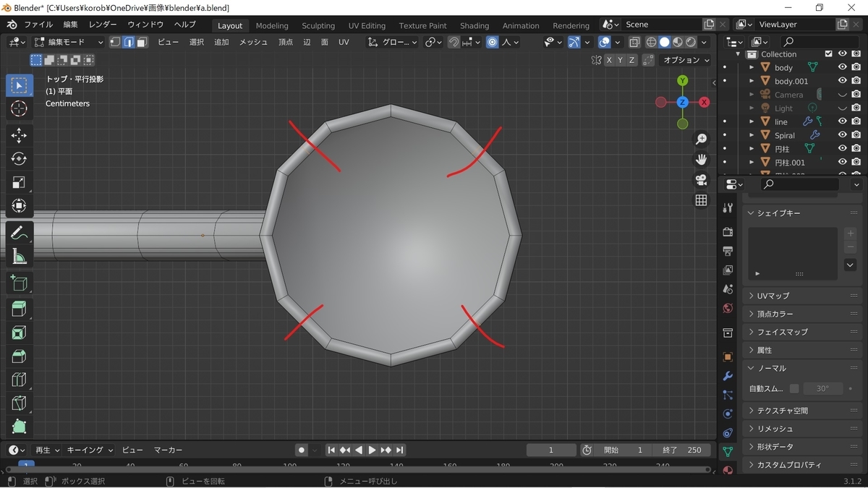Toggle Spiral object visibility
The image size is (868, 488).
pos(842,135)
